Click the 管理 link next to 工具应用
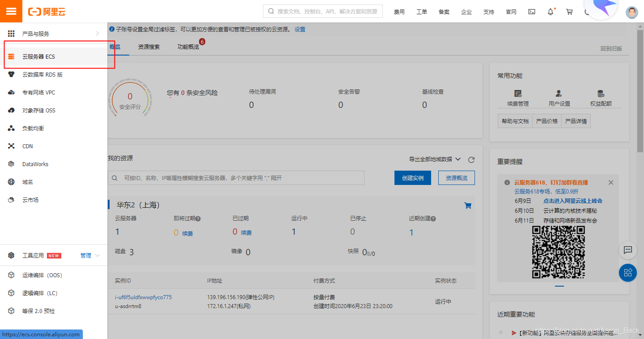 (86, 256)
